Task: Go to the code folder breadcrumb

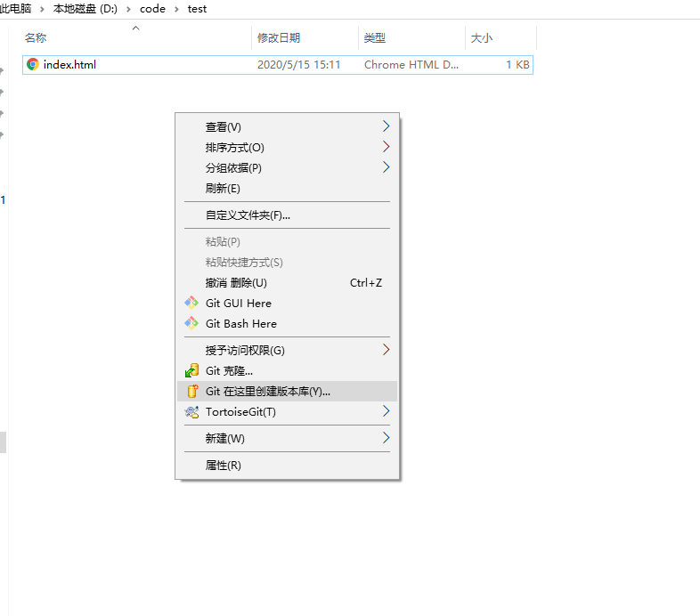Action: [152, 9]
